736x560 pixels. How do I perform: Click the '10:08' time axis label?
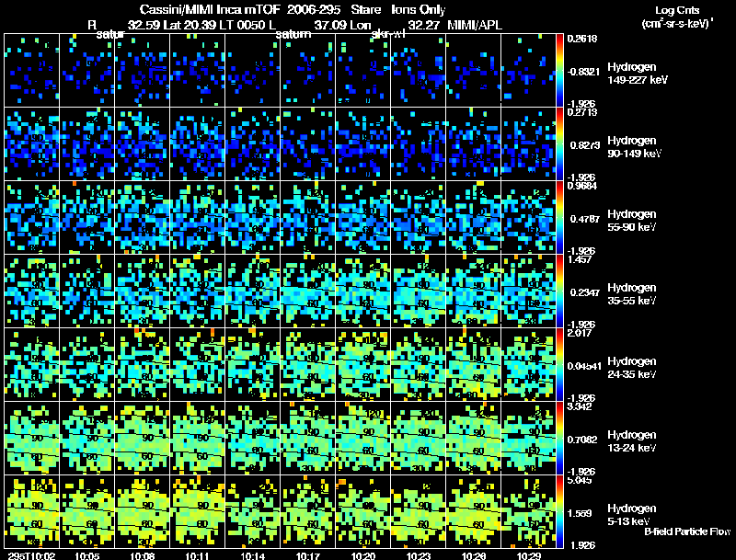click(x=143, y=555)
